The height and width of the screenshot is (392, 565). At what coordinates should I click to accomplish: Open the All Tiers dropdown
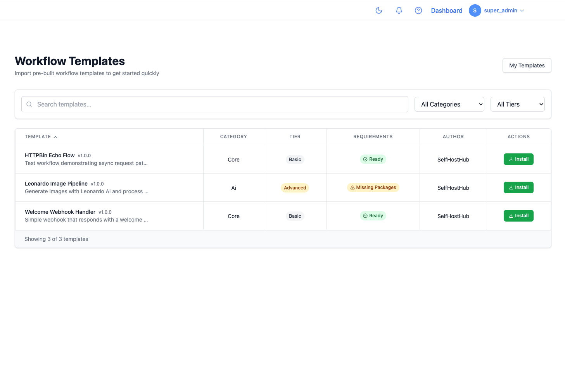(517, 104)
